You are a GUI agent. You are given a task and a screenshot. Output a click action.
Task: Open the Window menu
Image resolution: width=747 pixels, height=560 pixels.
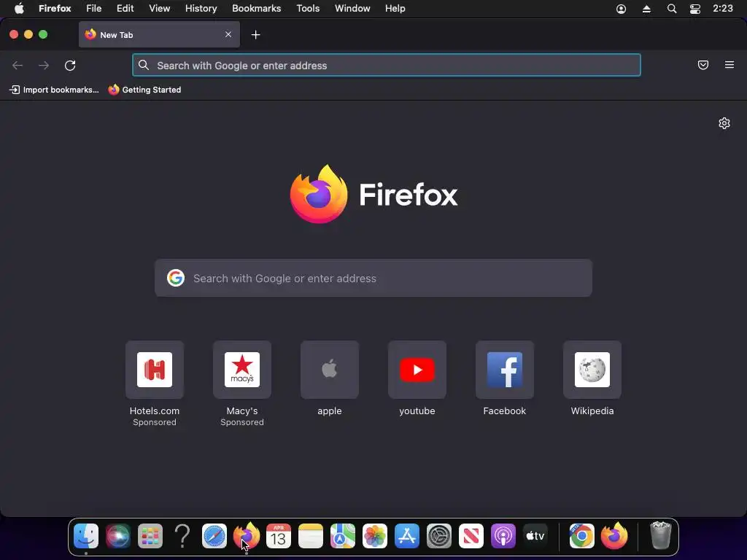pos(352,9)
